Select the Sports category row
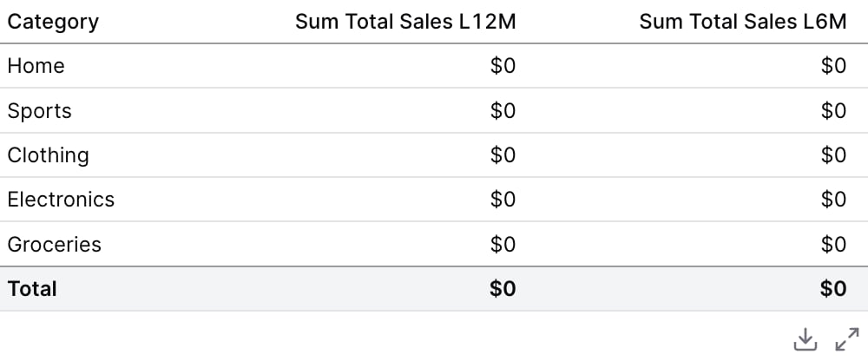This screenshot has width=868, height=361. [434, 111]
